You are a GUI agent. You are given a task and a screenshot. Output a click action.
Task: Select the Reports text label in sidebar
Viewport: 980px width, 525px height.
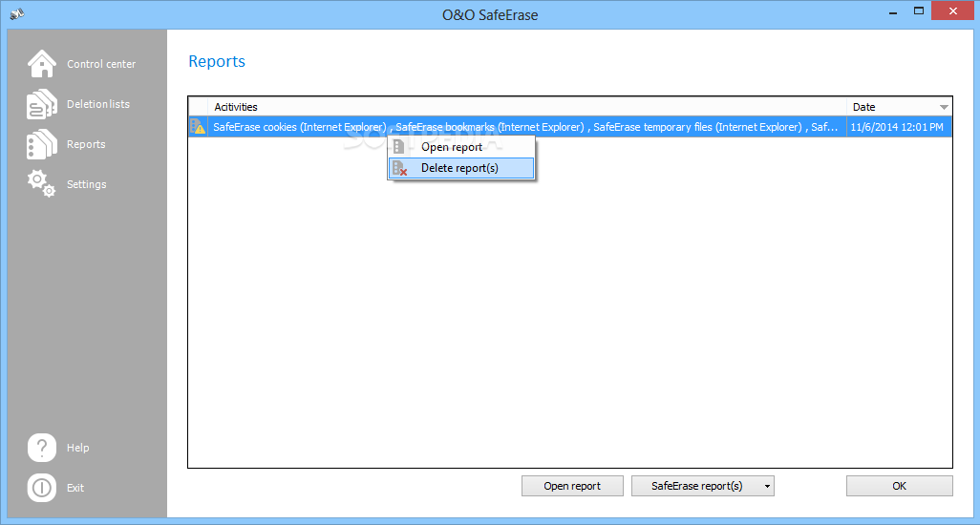pyautogui.click(x=86, y=144)
